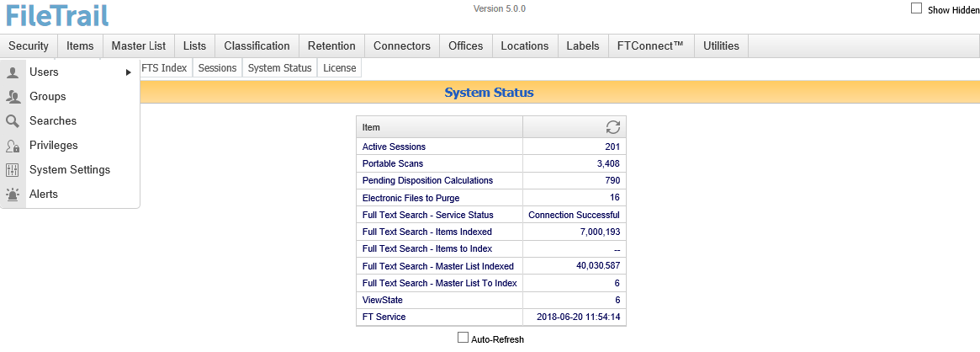Viewport: 980px width, 352px height.
Task: Switch to the Sessions tab
Action: pos(218,68)
